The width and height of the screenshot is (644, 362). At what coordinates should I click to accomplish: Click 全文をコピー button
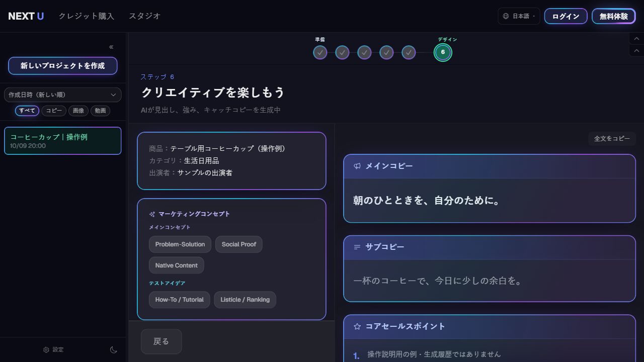point(612,139)
